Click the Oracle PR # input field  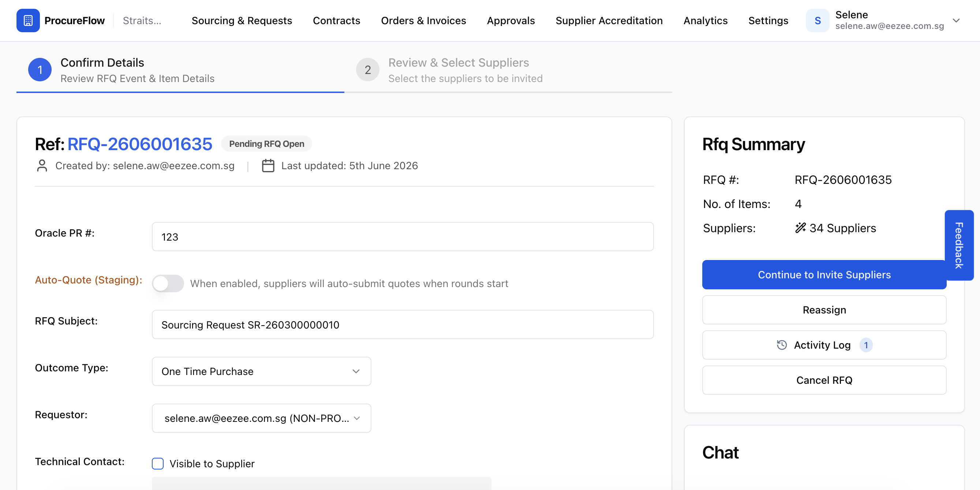coord(403,237)
